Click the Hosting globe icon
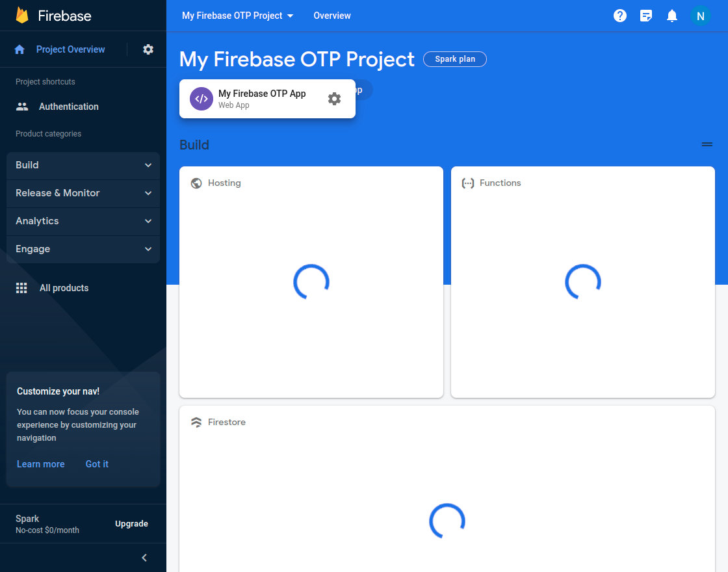The image size is (728, 572). (196, 183)
